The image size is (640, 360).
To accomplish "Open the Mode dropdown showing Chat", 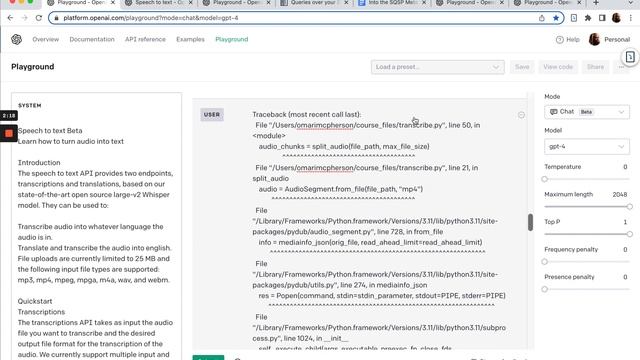I will (x=587, y=112).
